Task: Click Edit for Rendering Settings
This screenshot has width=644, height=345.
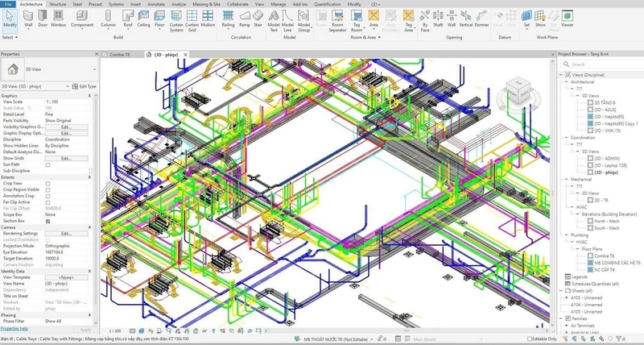Action: pyautogui.click(x=66, y=234)
